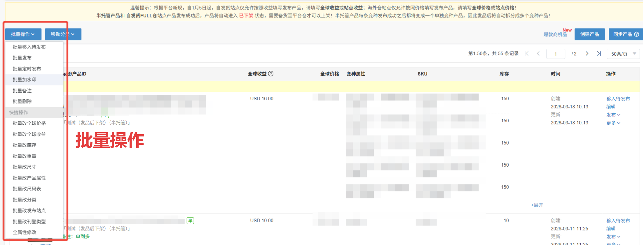
Task: Go to the next page arrow
Action: pos(587,54)
